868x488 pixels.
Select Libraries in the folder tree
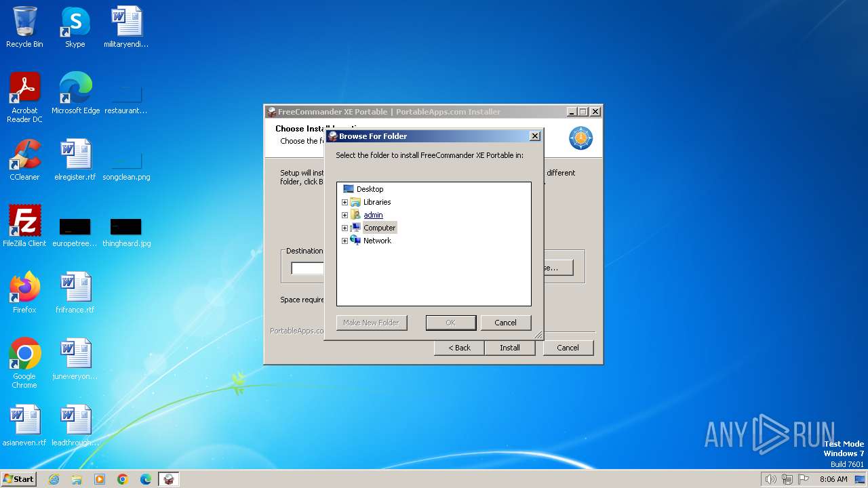point(377,202)
